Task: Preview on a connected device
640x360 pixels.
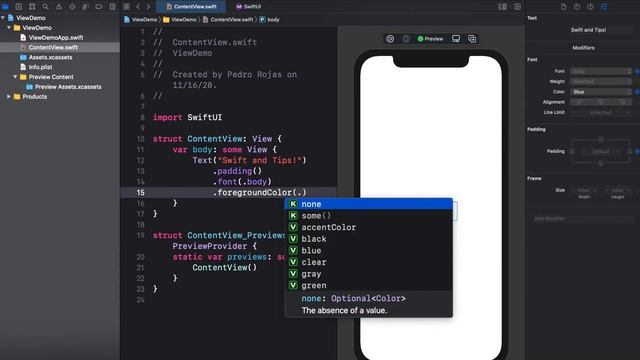Action: 456,39
